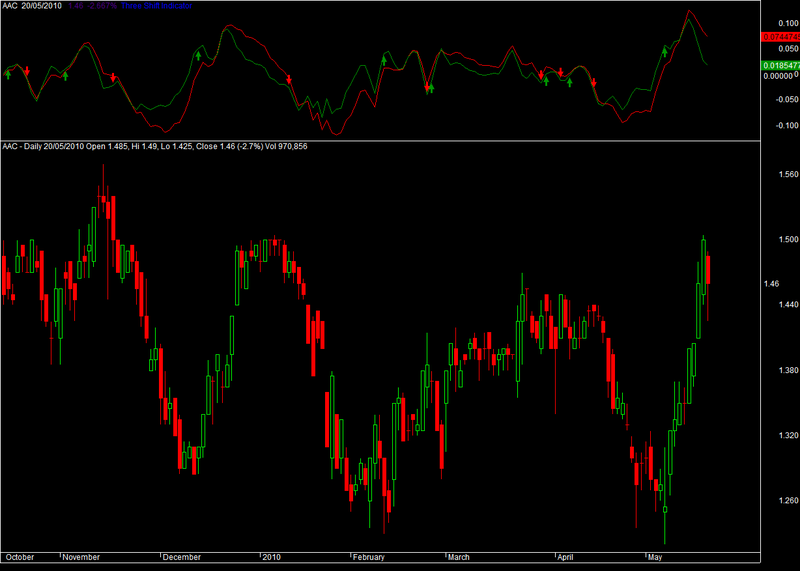Select the April date axis label
The height and width of the screenshot is (571, 800).
565,557
